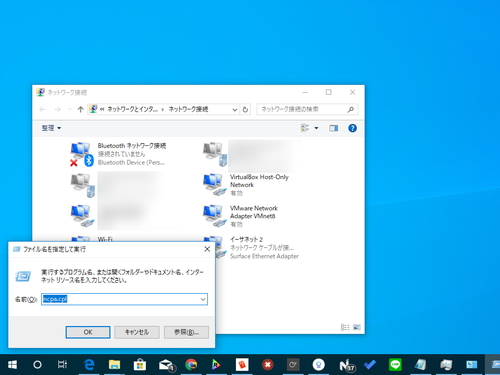Toggle the preview pane button
This screenshot has width=500, height=375.
tap(334, 128)
